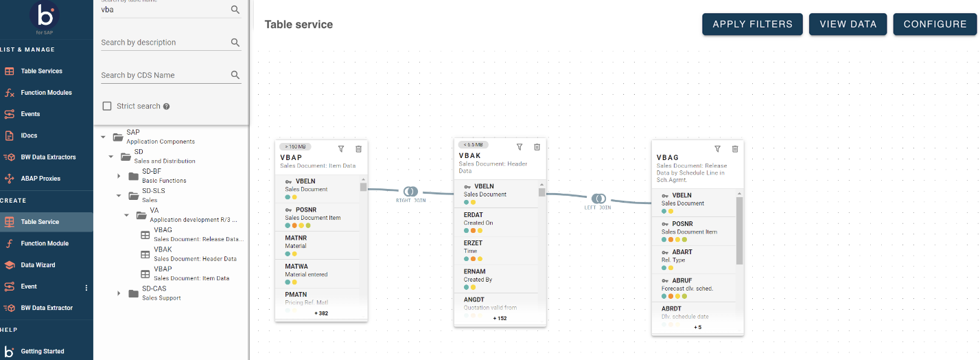Delete the VBAK table card via trash icon
980x360 pixels.
[x=537, y=146]
